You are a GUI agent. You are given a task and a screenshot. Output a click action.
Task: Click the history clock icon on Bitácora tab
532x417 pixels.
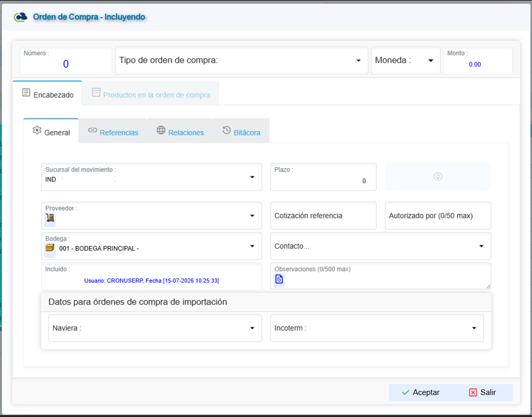point(227,130)
